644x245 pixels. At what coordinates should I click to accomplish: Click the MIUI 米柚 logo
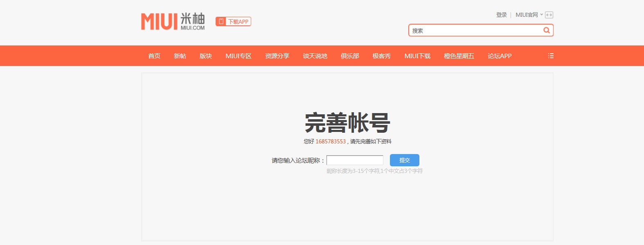(173, 22)
